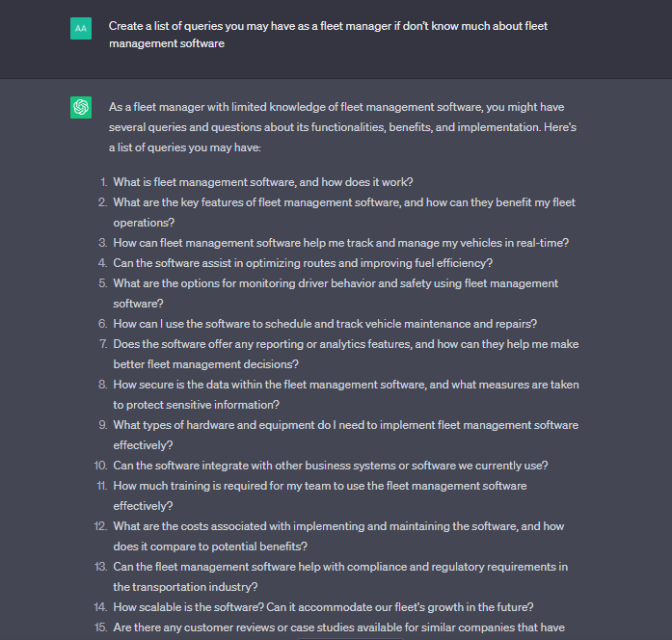Click the green AA user avatar
This screenshot has height=640, width=672.
click(81, 28)
